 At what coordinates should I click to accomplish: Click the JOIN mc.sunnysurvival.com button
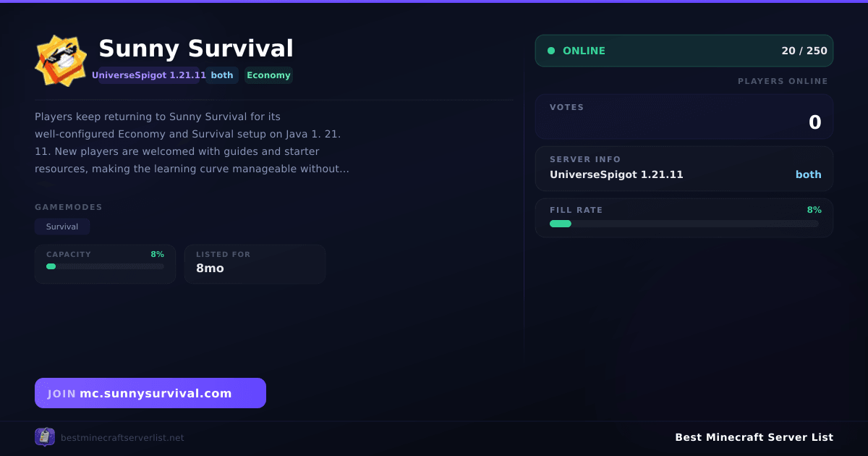pyautogui.click(x=150, y=393)
